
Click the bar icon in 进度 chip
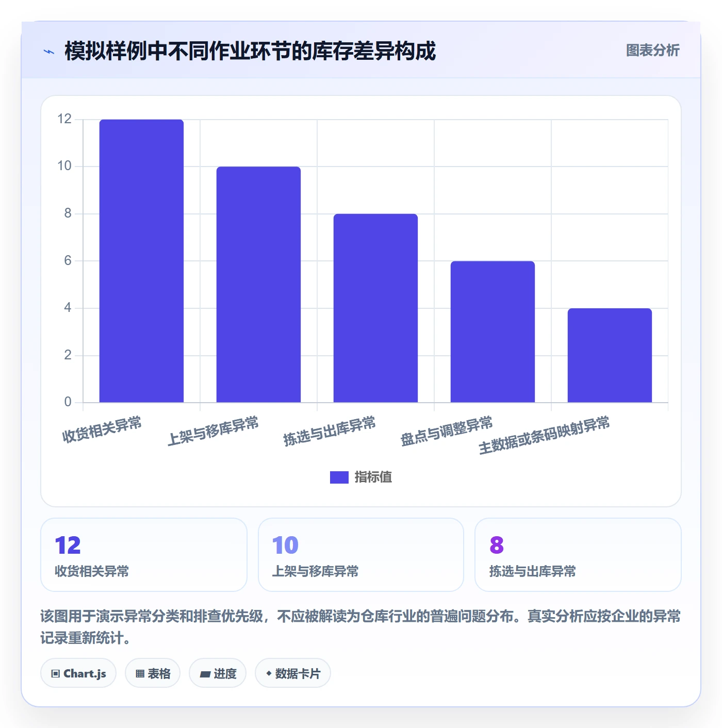click(x=205, y=674)
